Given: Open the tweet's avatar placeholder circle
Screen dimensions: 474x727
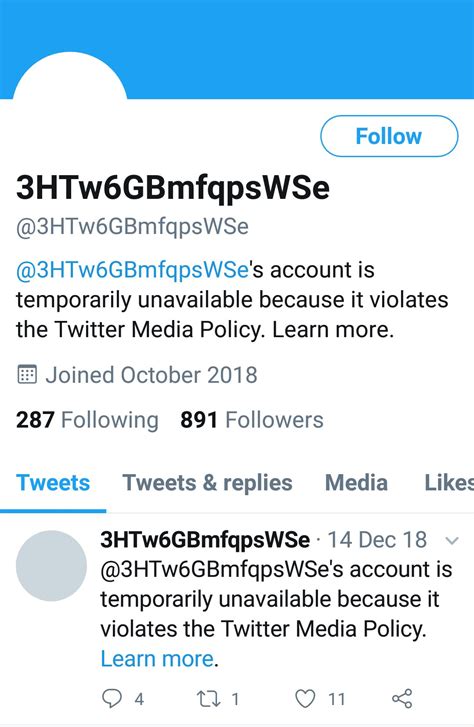Looking at the screenshot, I should (x=51, y=566).
